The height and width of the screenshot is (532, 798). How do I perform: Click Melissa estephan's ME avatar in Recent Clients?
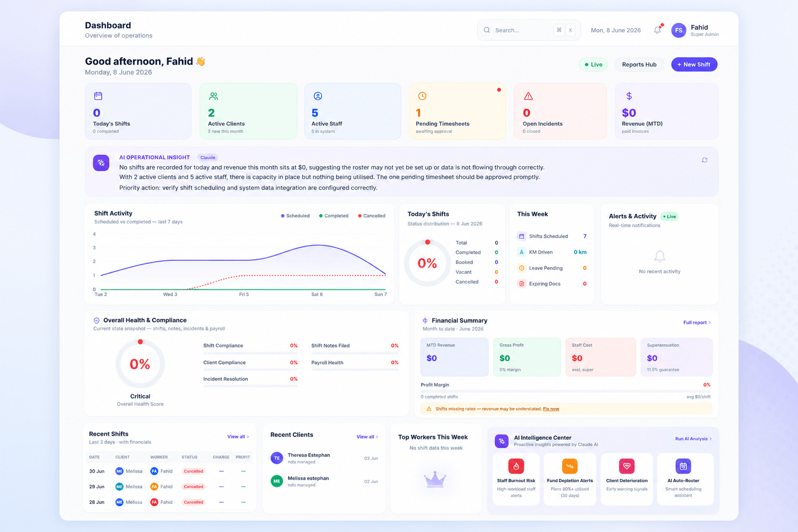(x=277, y=481)
